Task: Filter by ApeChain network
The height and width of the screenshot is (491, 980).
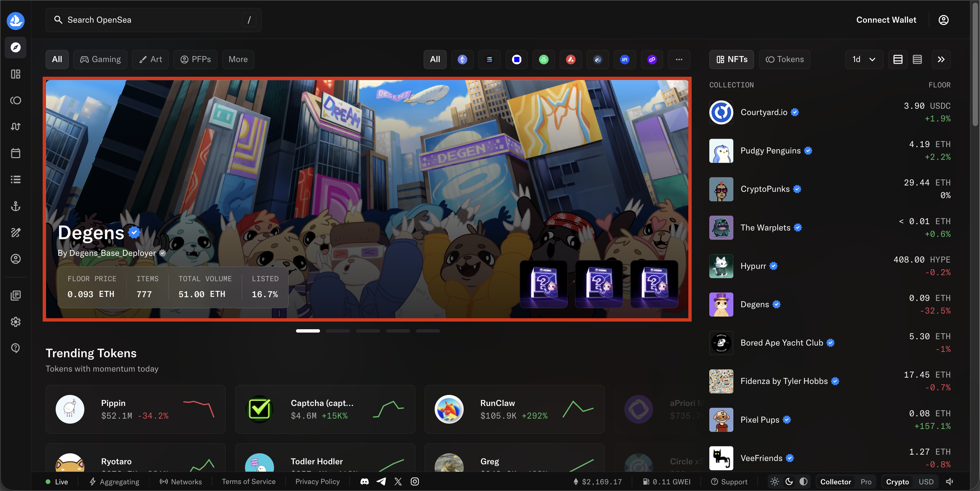Action: coord(624,59)
